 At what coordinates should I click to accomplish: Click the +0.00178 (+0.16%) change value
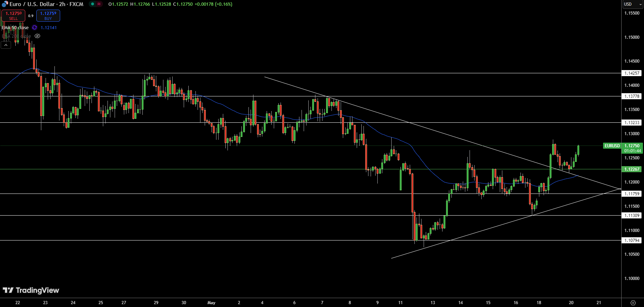tap(214, 4)
